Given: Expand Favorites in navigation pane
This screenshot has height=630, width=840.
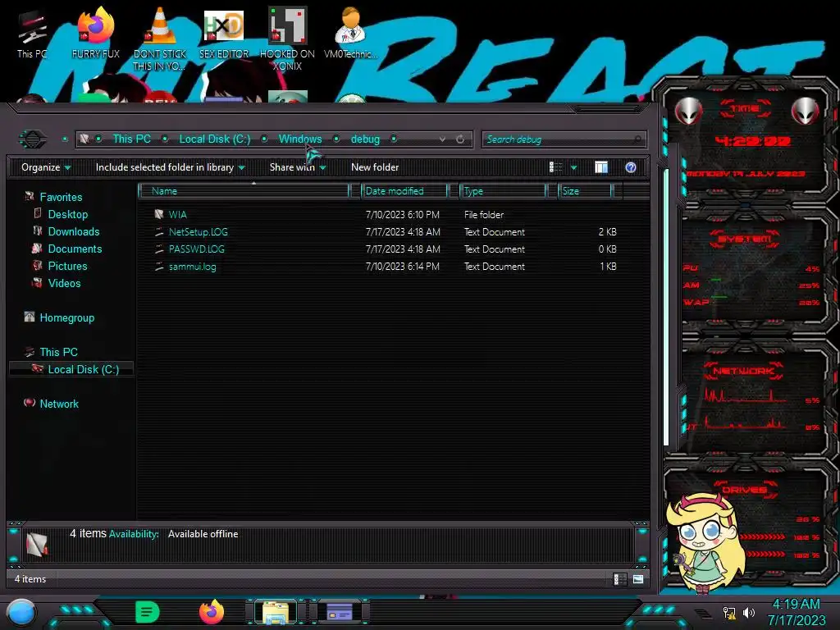Looking at the screenshot, I should [x=61, y=197].
